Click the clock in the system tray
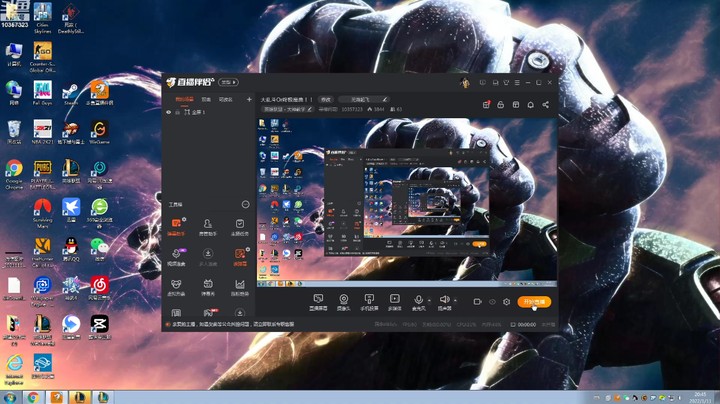This screenshot has height=404, width=720. 701,397
